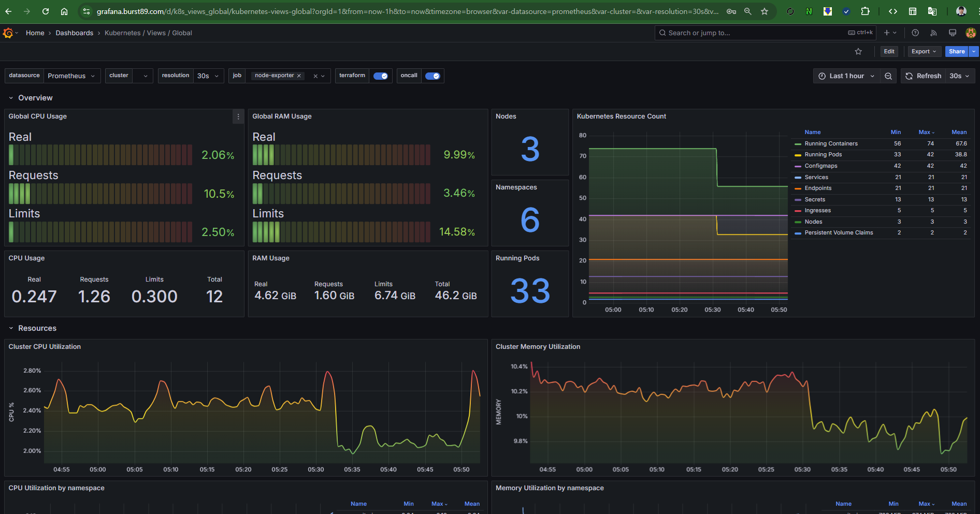This screenshot has width=980, height=514.
Task: Click the Share button
Action: pos(957,51)
